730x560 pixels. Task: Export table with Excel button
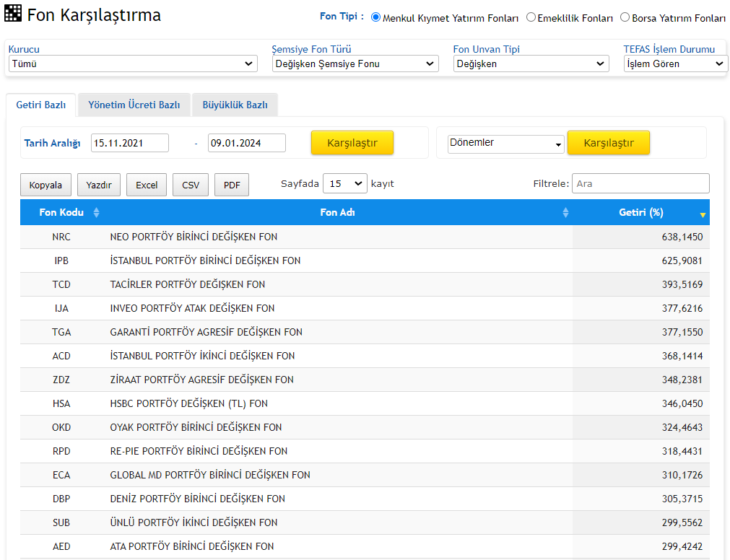point(147,185)
